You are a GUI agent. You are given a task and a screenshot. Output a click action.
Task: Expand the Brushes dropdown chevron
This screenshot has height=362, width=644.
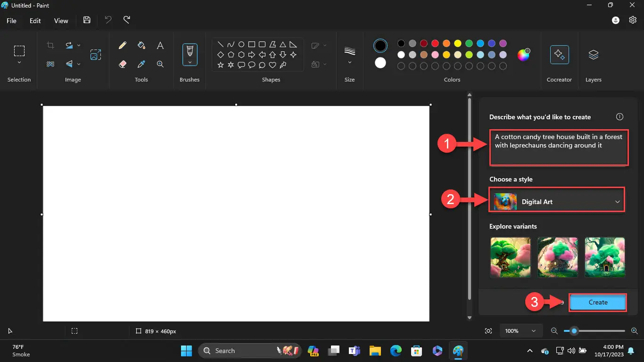point(190,62)
